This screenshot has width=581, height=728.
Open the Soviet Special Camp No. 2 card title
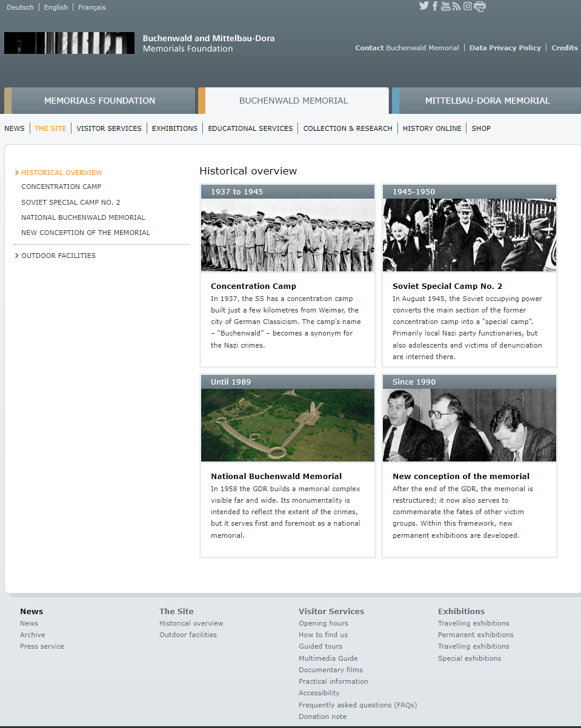click(x=447, y=286)
